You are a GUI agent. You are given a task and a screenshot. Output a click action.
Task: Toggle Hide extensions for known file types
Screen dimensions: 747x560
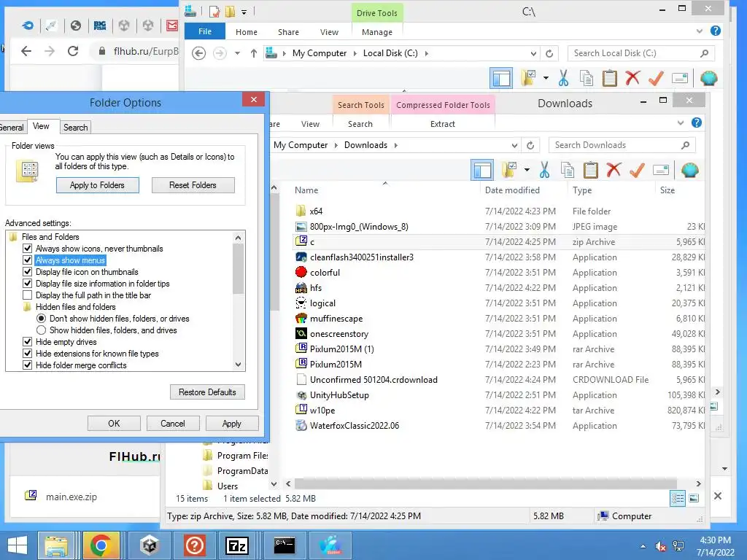tap(28, 354)
